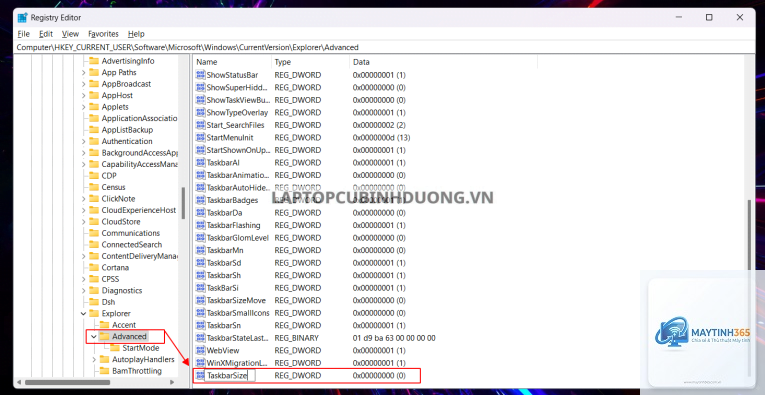Click the registry path address bar
This screenshot has width=765, height=395.
pyautogui.click(x=385, y=47)
